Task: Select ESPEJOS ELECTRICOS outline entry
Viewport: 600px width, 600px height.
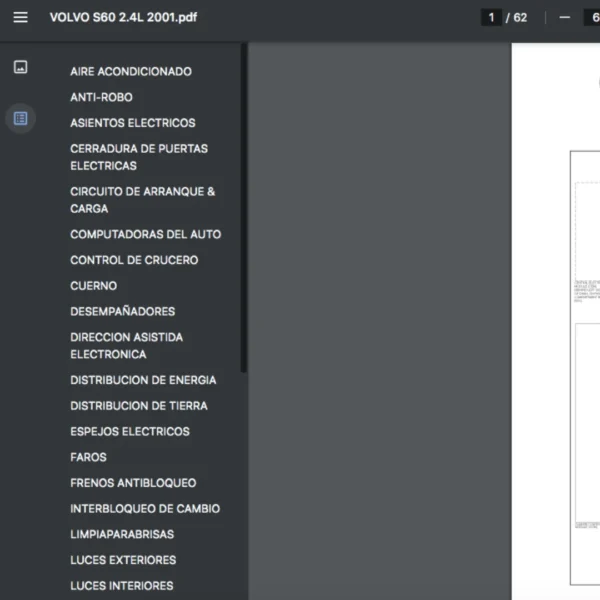Action: tap(130, 432)
